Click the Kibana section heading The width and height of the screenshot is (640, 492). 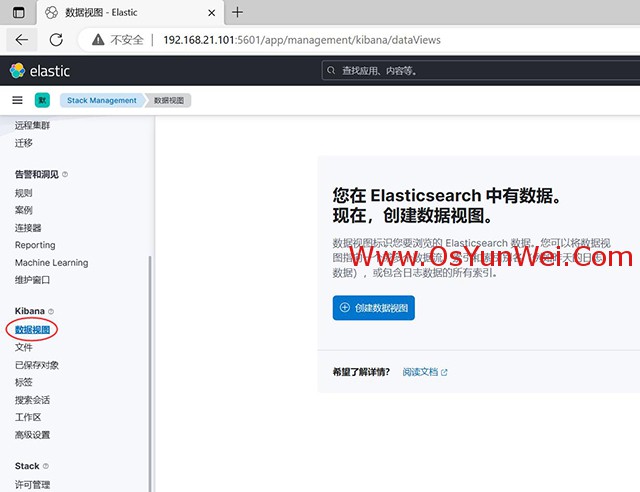[x=30, y=311]
